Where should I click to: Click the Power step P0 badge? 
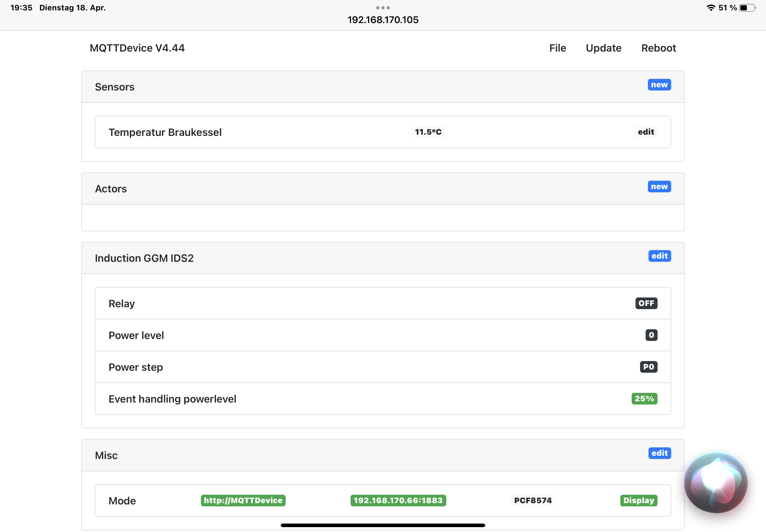pos(648,367)
